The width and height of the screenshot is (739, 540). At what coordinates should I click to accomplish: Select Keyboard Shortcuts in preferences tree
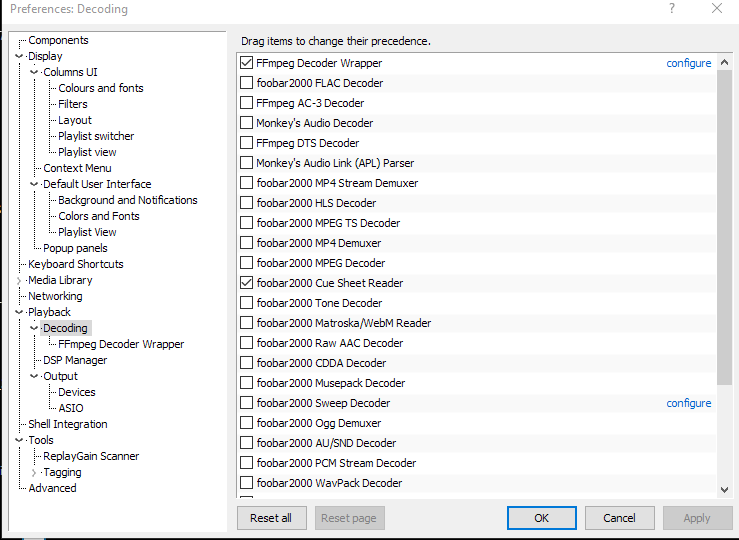(76, 264)
